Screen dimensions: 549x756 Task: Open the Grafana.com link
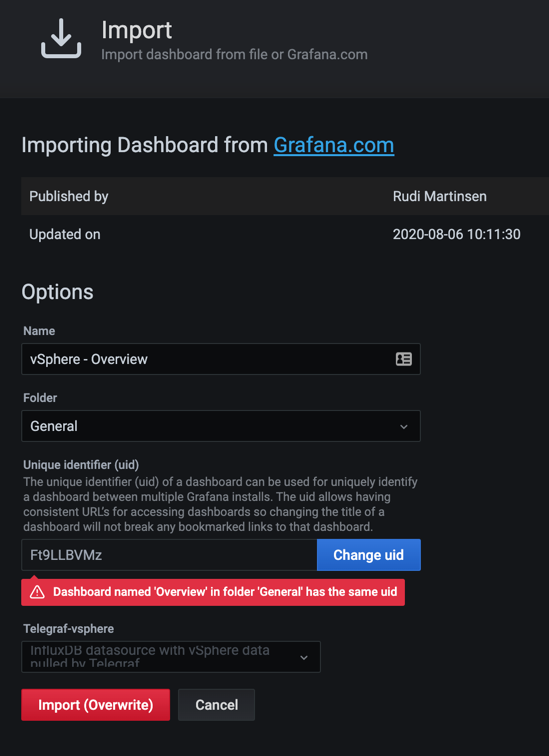pyautogui.click(x=334, y=145)
